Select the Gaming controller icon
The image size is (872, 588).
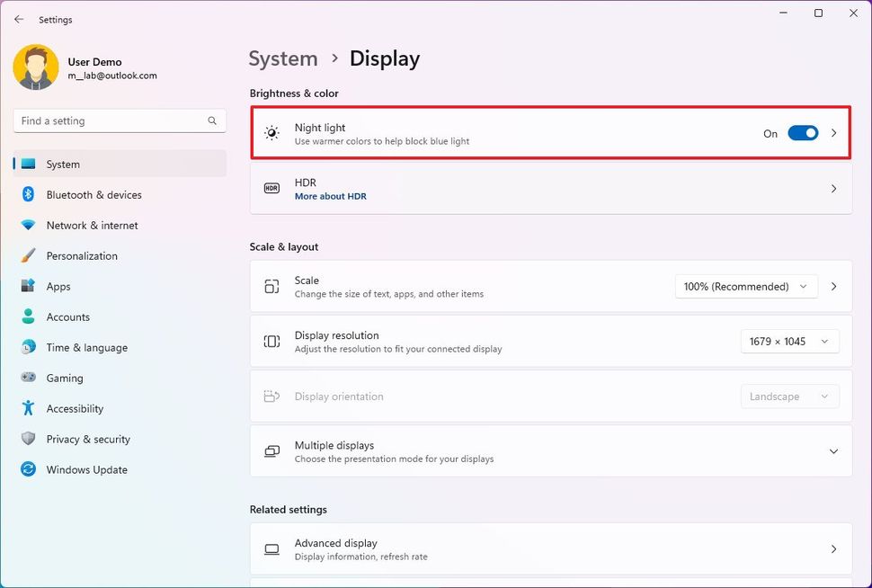pos(29,378)
